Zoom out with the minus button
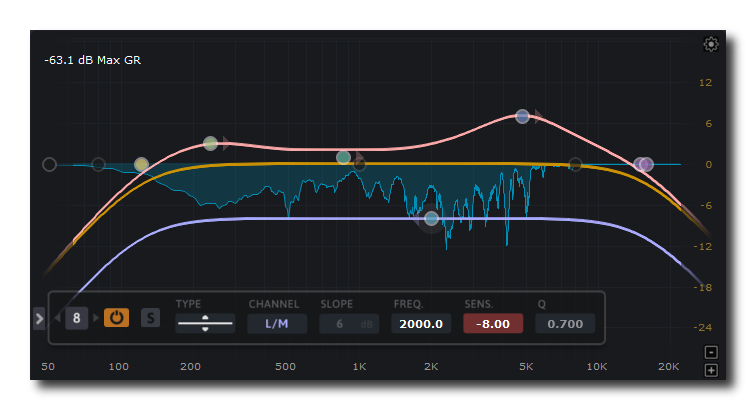Image resolution: width=756 pixels, height=410 pixels. click(711, 352)
